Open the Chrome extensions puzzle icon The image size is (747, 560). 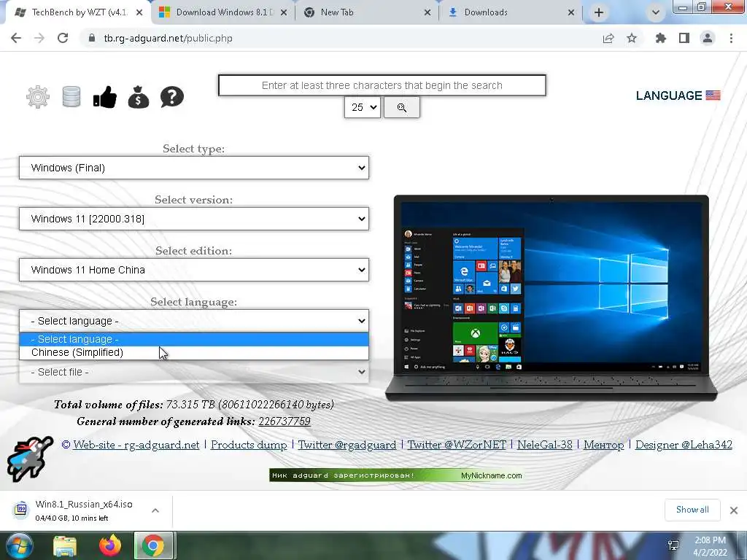(x=661, y=38)
